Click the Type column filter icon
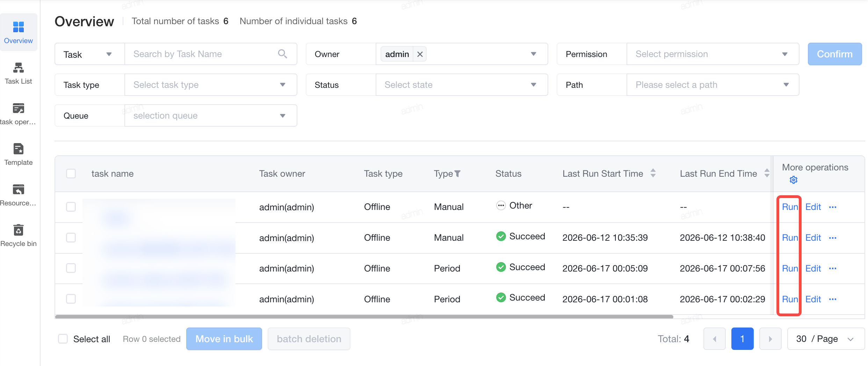The height and width of the screenshot is (366, 868). [457, 174]
